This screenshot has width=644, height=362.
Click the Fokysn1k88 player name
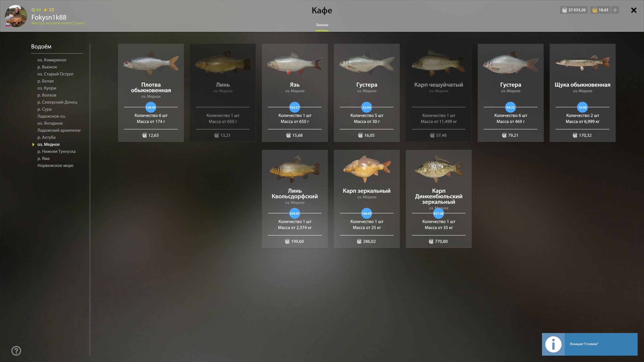pos(49,17)
